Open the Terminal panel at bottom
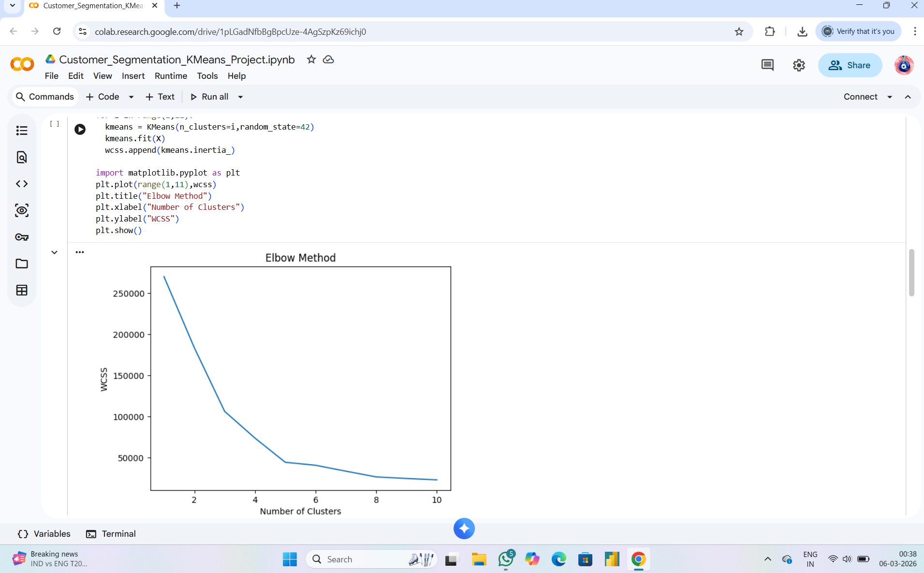Image resolution: width=924 pixels, height=573 pixels. 111,534
